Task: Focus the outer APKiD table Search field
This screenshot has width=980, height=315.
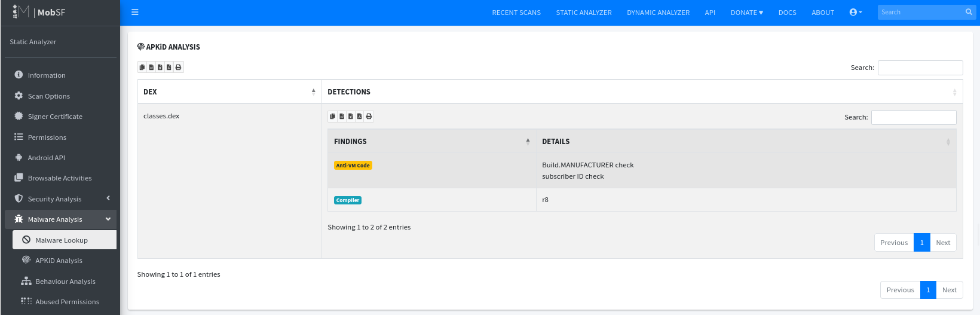Action: click(920, 68)
